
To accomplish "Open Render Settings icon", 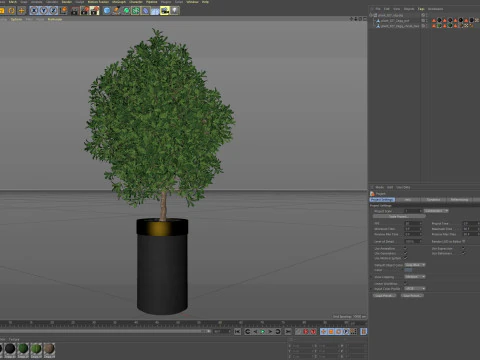I will [x=95, y=11].
